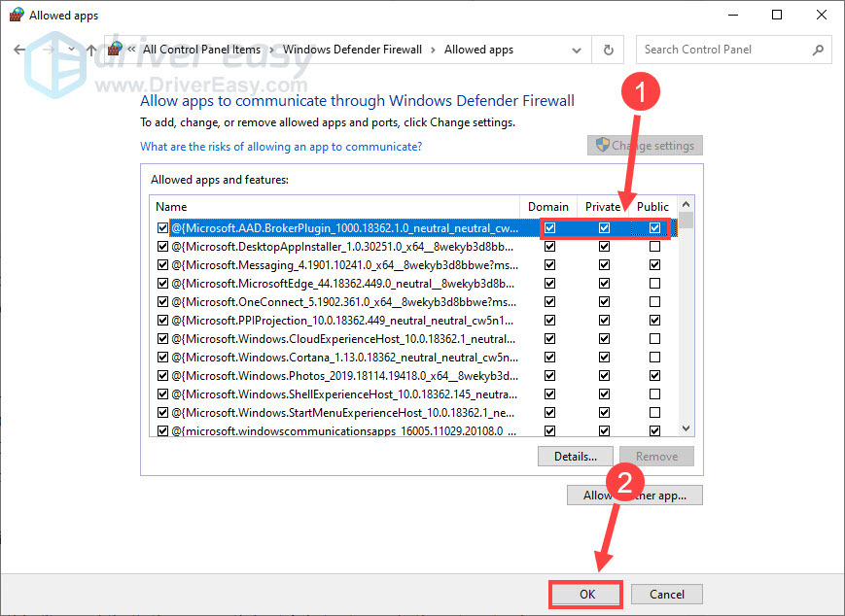Viewport: 845px width, 616px height.
Task: Disable Public for Microsoft.Messaging
Action: (654, 265)
